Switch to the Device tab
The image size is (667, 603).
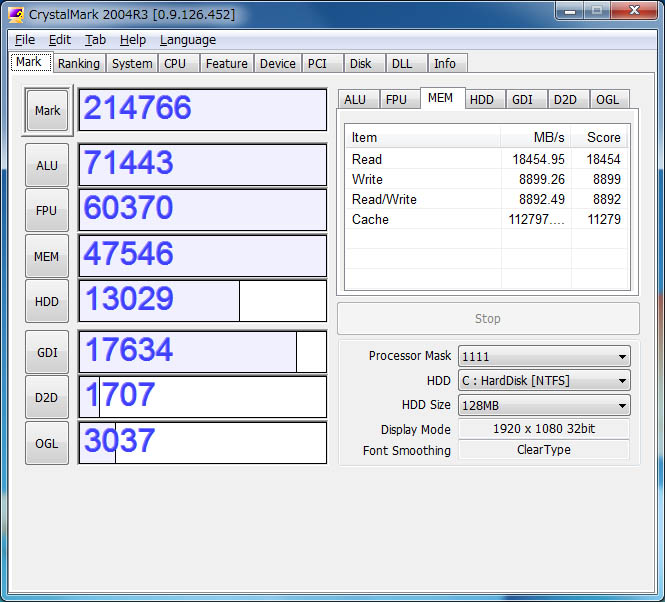[277, 63]
